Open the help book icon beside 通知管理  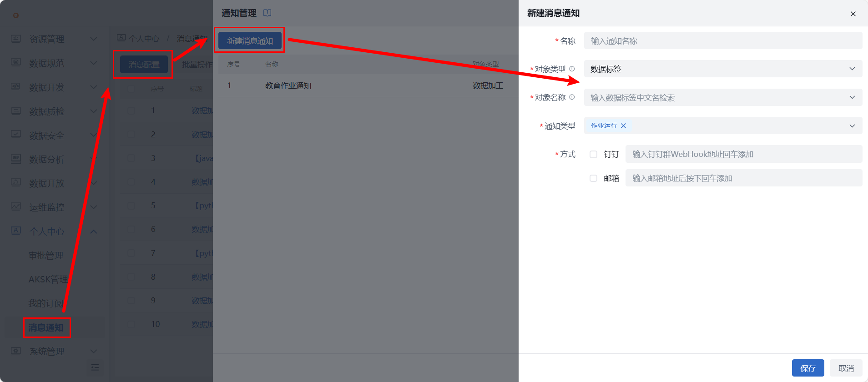coord(267,13)
